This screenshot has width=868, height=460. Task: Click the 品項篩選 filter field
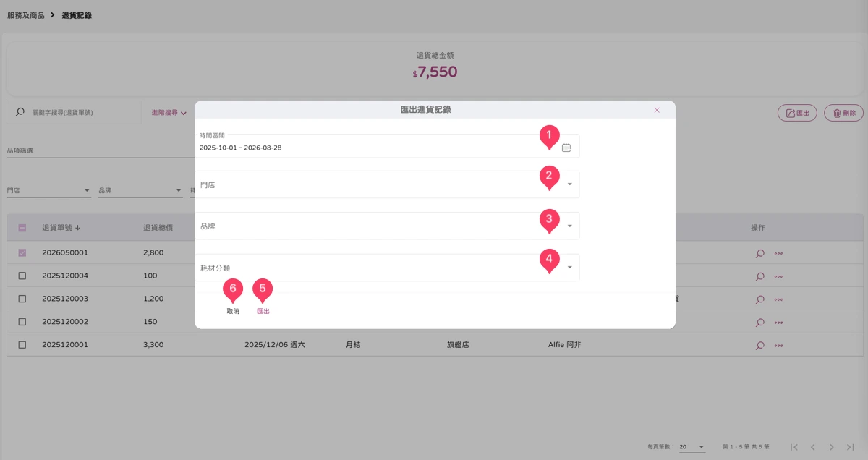(100, 150)
